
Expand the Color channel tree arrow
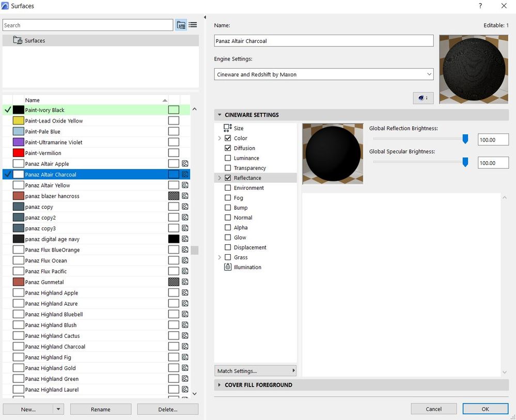click(x=220, y=138)
